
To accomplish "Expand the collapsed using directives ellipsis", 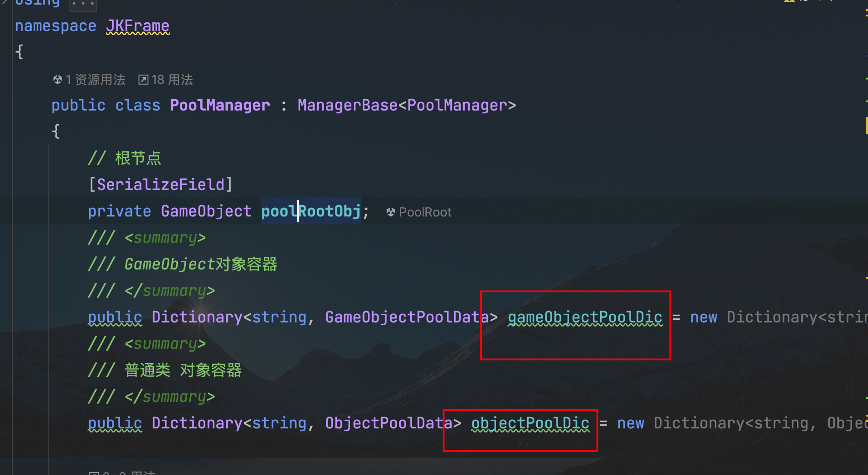I will coord(83,4).
